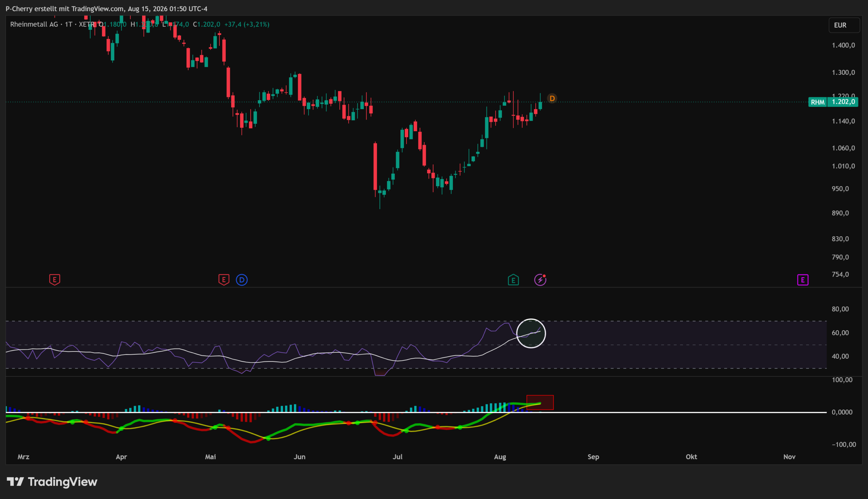Click the −100,00 label on the lower scale
This screenshot has width=868, height=499.
click(x=844, y=444)
